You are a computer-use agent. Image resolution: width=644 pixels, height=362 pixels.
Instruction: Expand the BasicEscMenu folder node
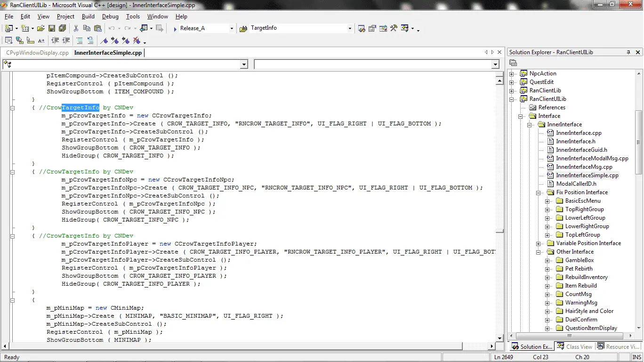547,201
